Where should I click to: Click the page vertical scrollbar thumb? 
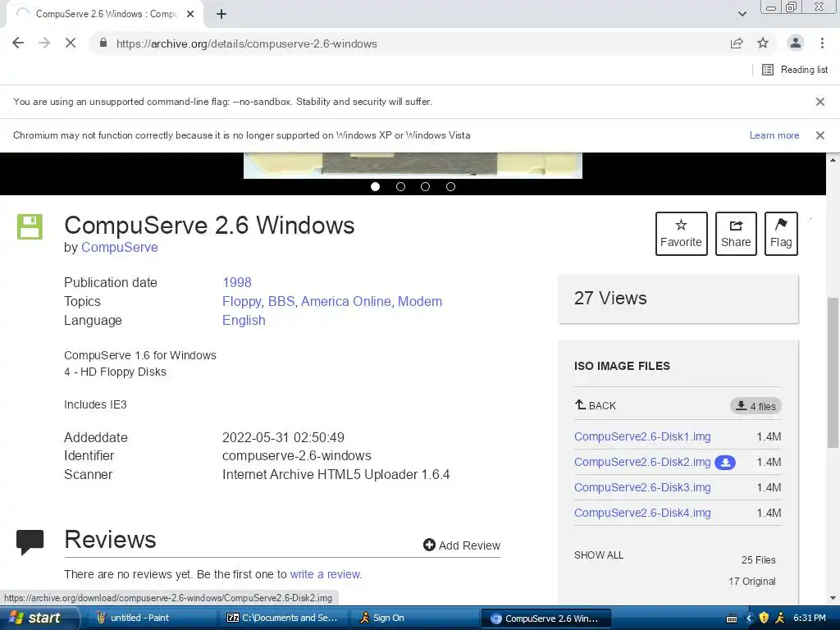833,372
